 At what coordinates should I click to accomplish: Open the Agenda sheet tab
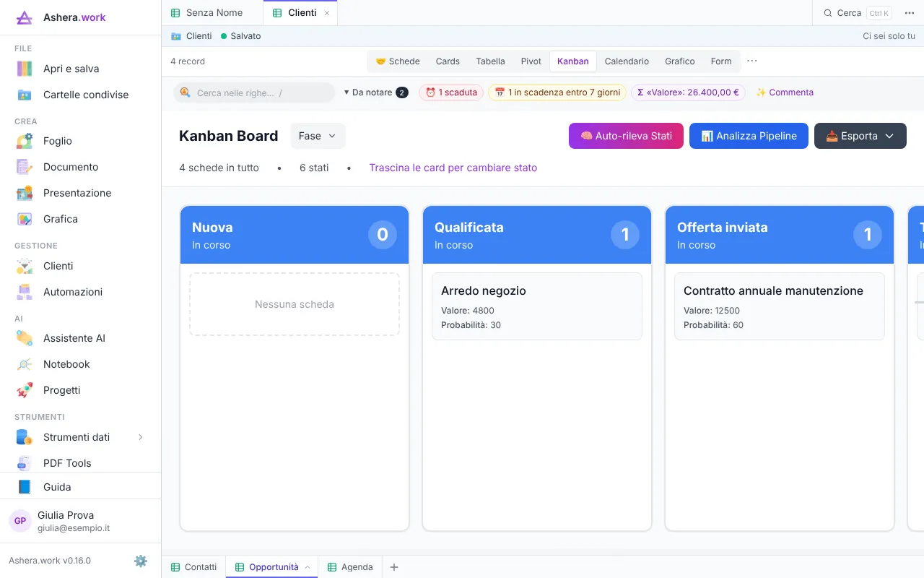(x=351, y=567)
